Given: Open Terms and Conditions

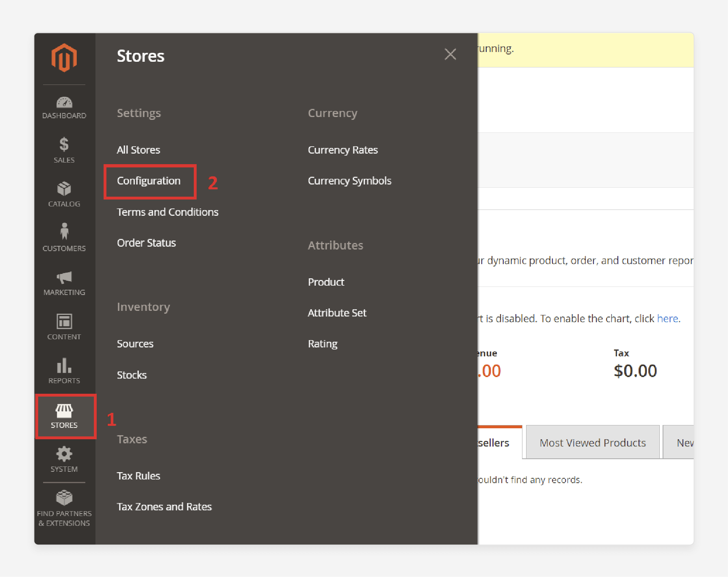Looking at the screenshot, I should pyautogui.click(x=168, y=212).
